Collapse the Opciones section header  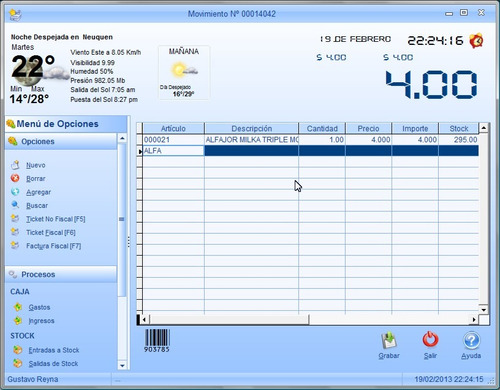61,141
